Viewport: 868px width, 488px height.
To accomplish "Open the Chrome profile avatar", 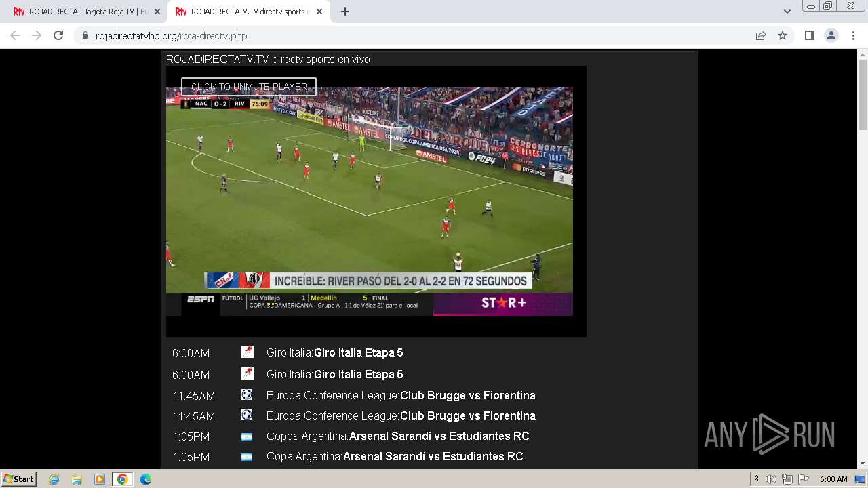I will [x=831, y=35].
